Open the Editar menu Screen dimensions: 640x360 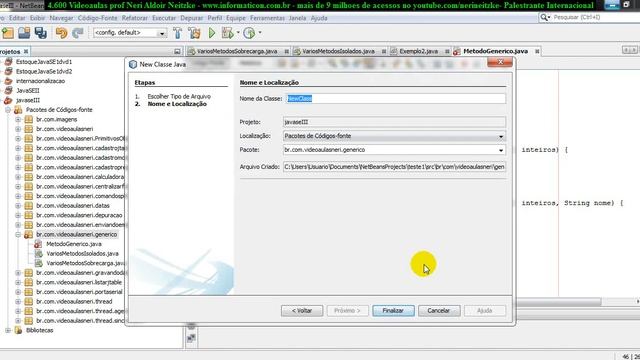pyautogui.click(x=17, y=18)
